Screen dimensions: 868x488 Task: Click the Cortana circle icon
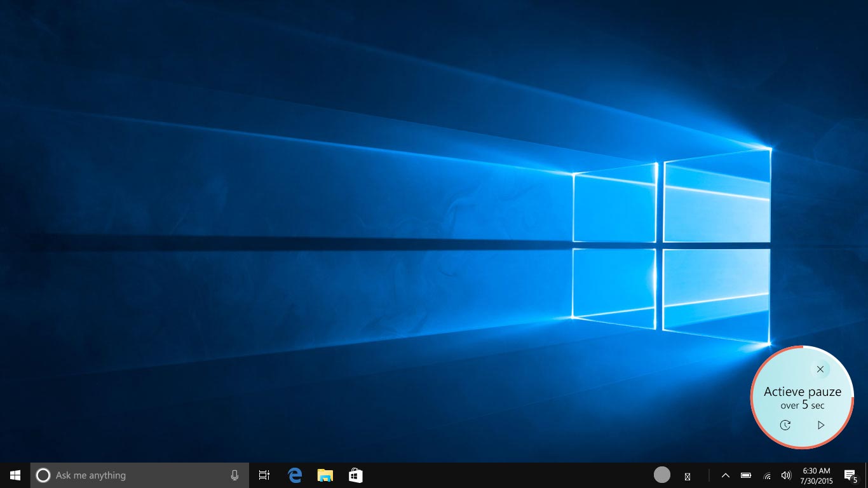43,475
